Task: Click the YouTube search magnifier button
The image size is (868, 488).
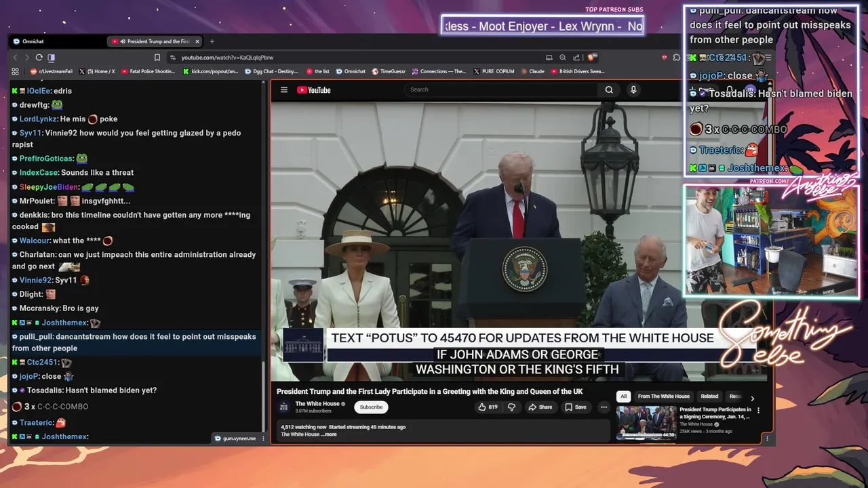Action: (609, 89)
